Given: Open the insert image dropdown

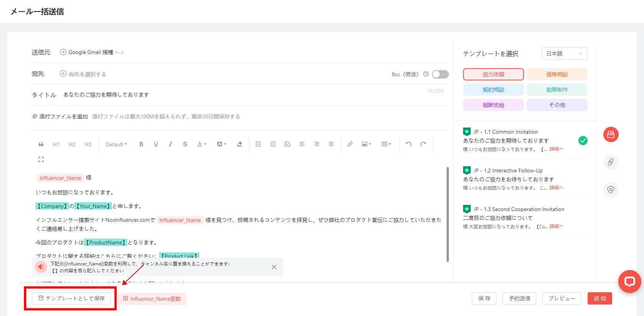Looking at the screenshot, I should coord(366,144).
